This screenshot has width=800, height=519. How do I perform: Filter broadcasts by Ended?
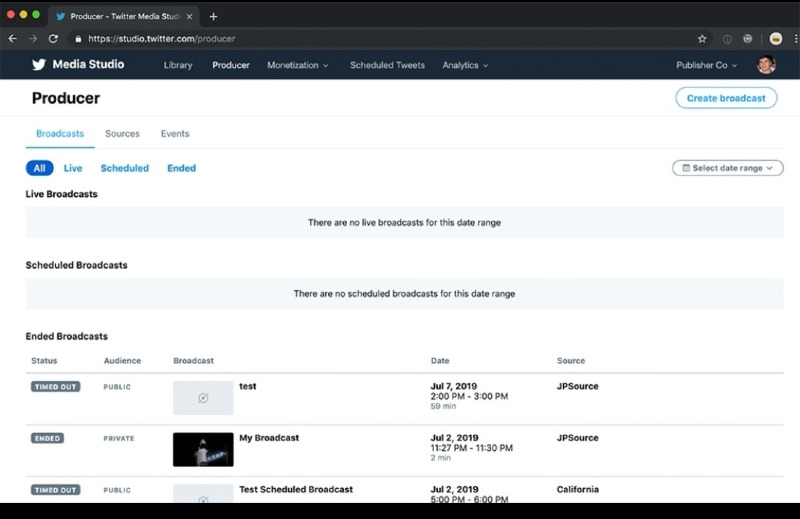tap(182, 168)
